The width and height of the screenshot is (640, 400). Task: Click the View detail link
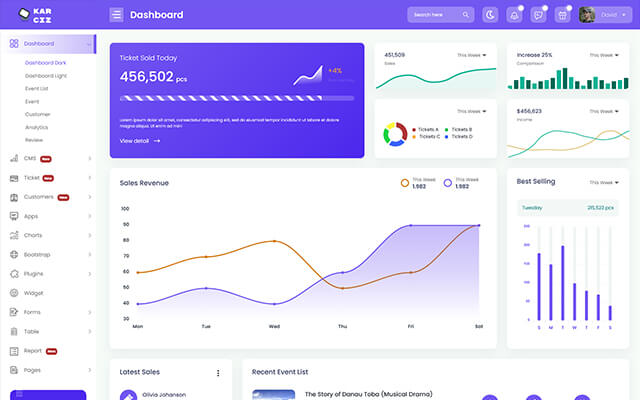coord(139,141)
